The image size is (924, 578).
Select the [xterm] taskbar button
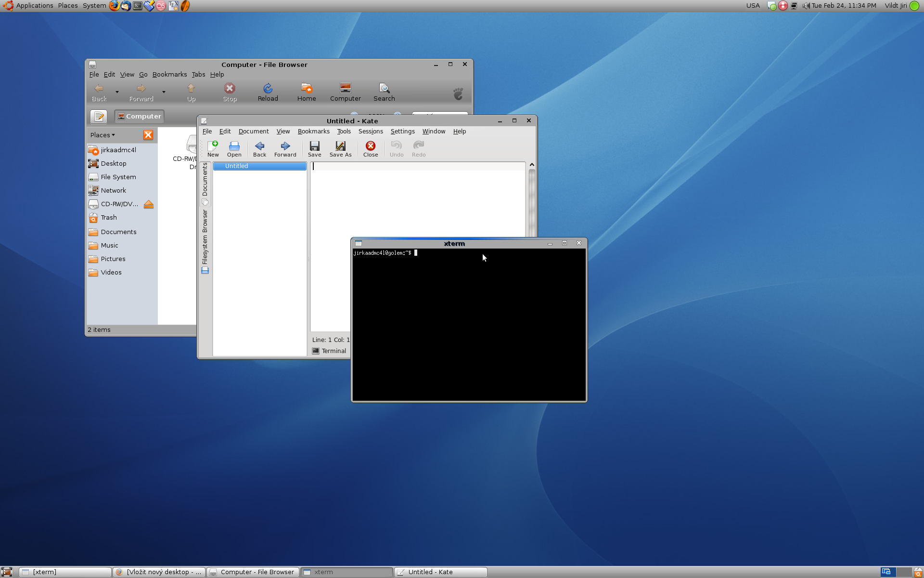pos(65,572)
